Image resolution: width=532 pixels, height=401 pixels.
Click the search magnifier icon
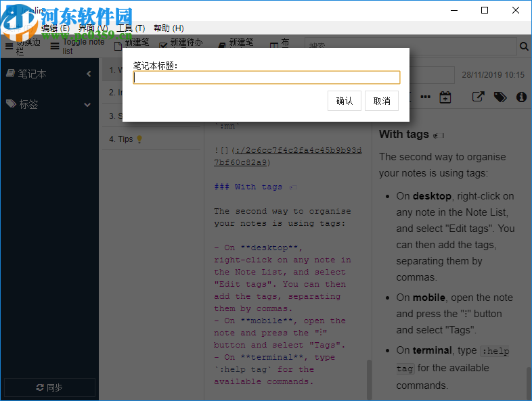523,47
